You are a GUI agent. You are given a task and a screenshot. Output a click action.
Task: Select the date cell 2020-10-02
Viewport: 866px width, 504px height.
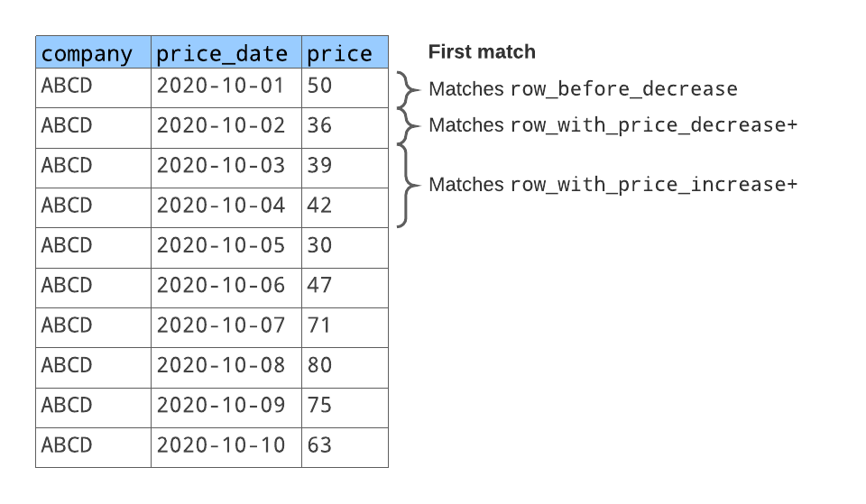tap(221, 125)
